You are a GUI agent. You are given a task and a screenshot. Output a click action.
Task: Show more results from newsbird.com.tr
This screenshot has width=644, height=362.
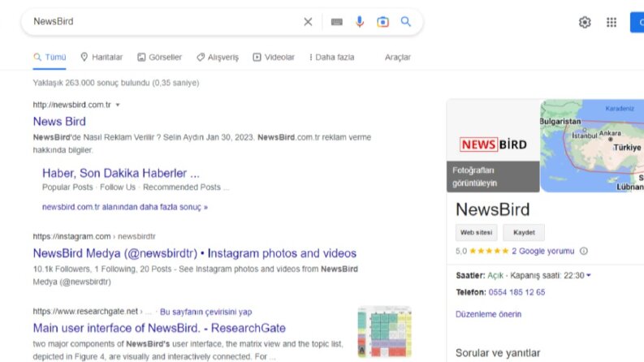point(125,207)
